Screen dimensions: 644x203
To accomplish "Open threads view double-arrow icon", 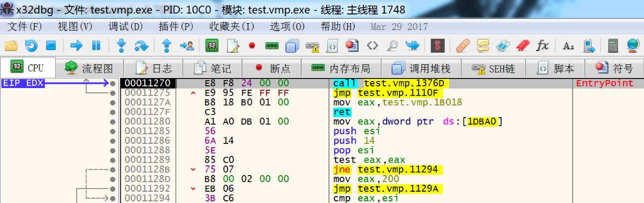I will tap(412, 46).
